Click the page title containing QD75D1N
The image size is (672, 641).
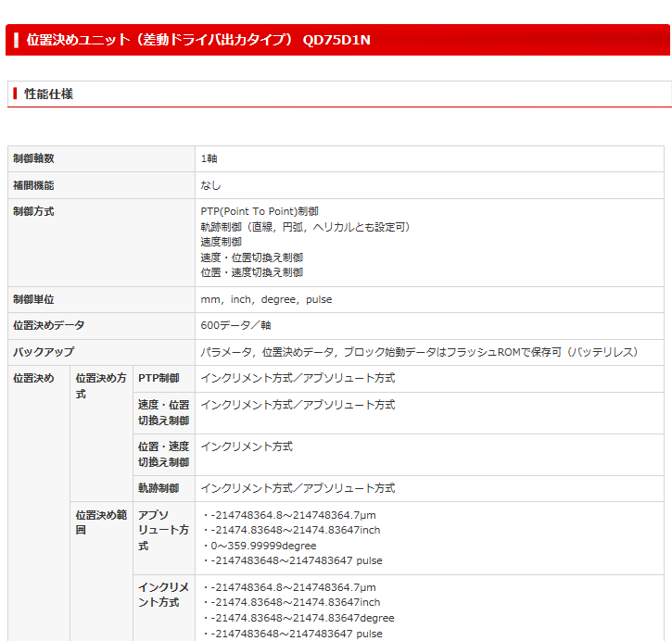(198, 40)
